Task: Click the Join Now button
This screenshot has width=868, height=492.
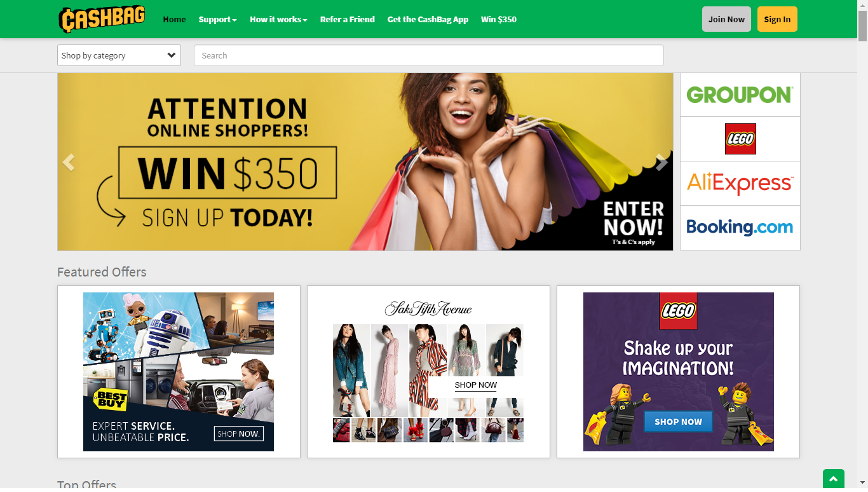Action: (x=726, y=19)
